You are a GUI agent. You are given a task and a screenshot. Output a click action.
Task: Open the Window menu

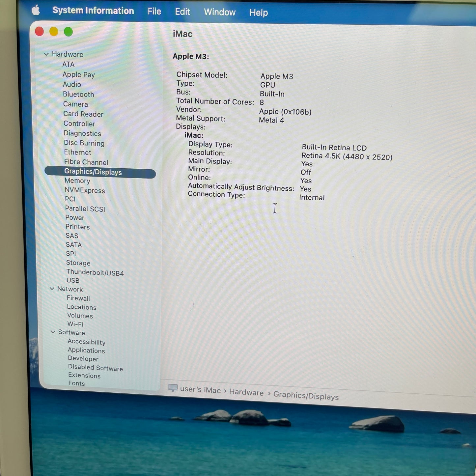[220, 12]
